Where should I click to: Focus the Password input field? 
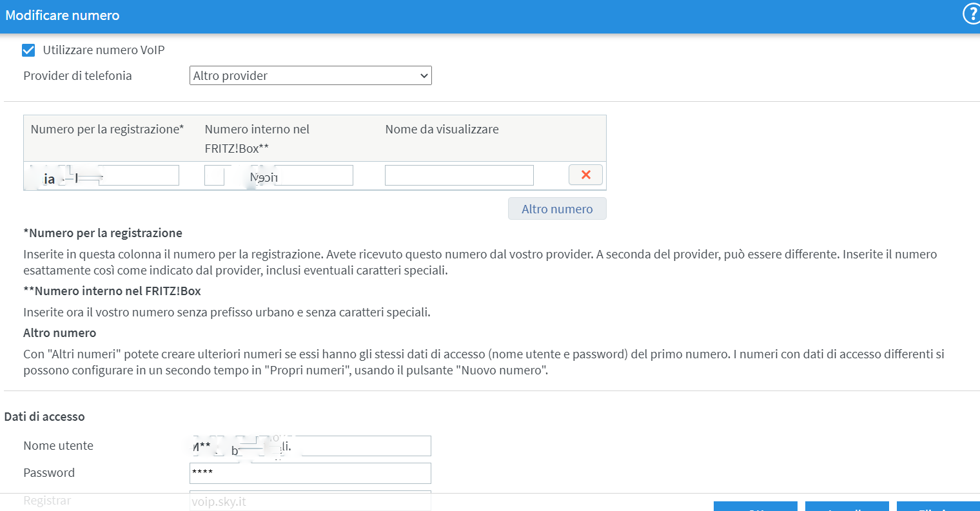click(x=310, y=473)
